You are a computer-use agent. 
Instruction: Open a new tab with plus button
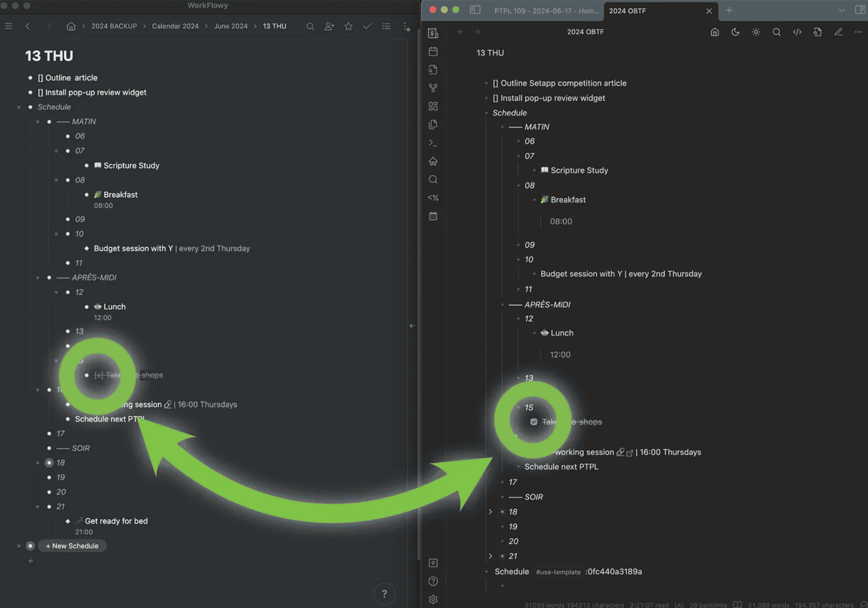(x=729, y=10)
